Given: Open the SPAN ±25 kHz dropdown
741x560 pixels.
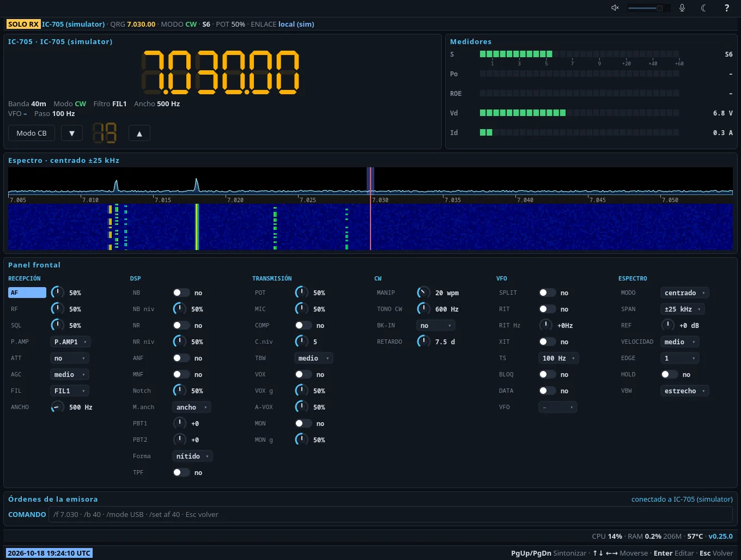Looking at the screenshot, I should [683, 309].
